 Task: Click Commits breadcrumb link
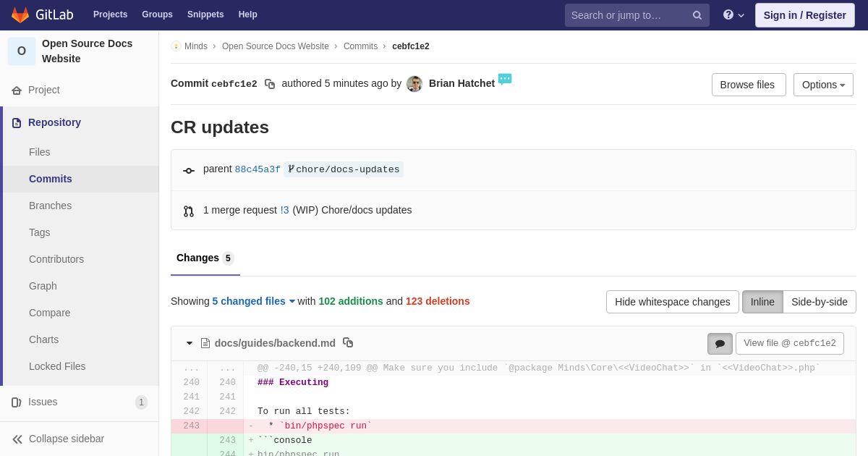[360, 46]
